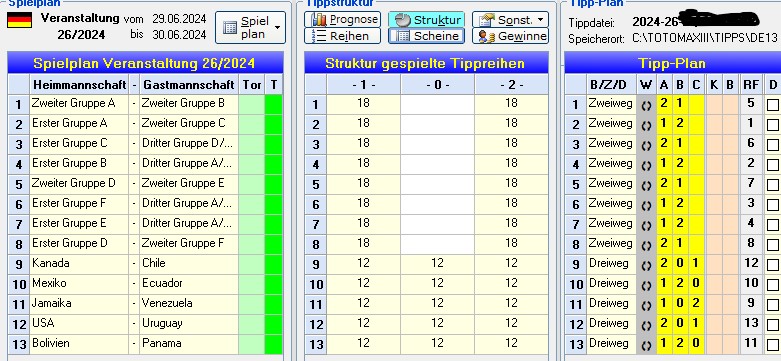Click the person-coins icon of Gewinne

click(x=487, y=36)
